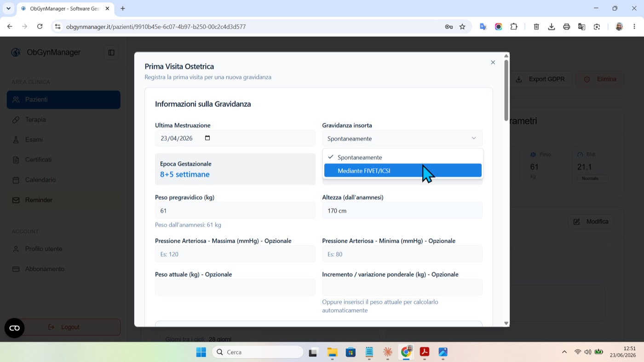Click browser back arrow
The width and height of the screenshot is (644, 362).
point(10,27)
